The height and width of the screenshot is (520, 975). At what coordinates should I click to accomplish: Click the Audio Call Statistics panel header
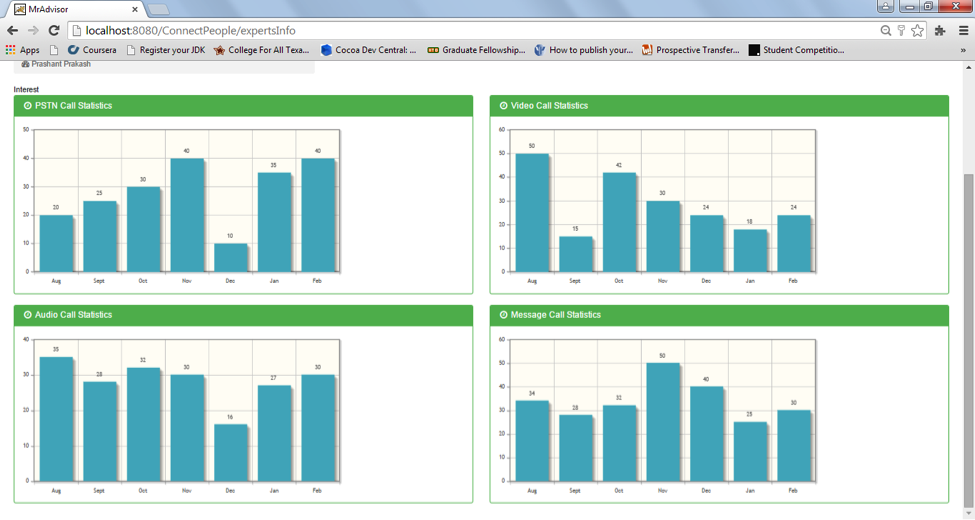243,315
